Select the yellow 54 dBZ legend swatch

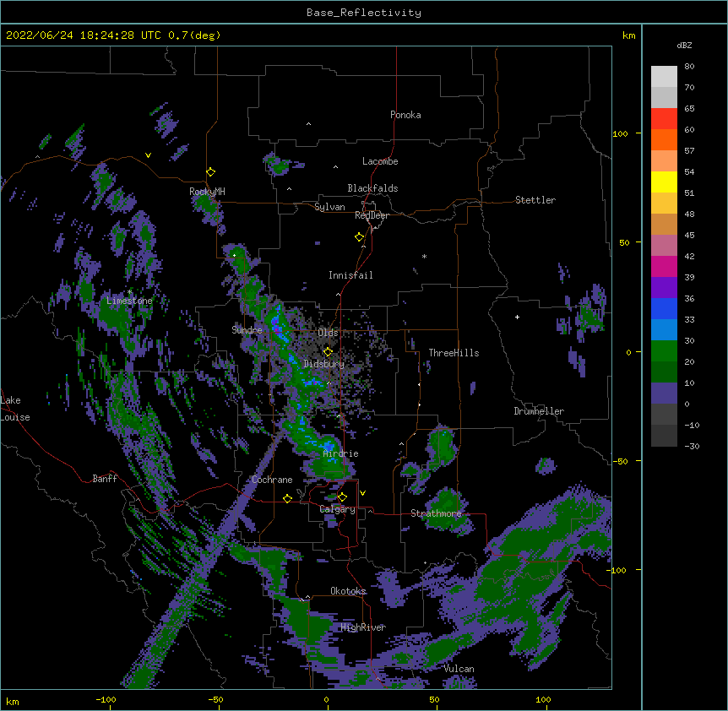[664, 182]
